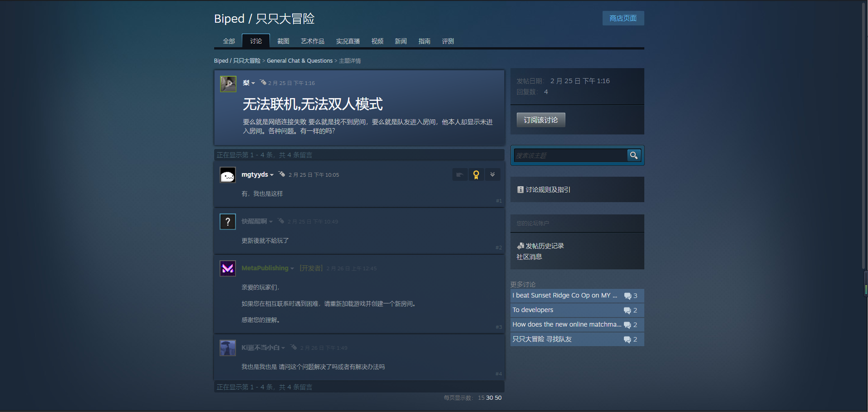Click the badge icon next to mgtyyds date
Viewport: 868px width, 412px height.
coord(282,174)
